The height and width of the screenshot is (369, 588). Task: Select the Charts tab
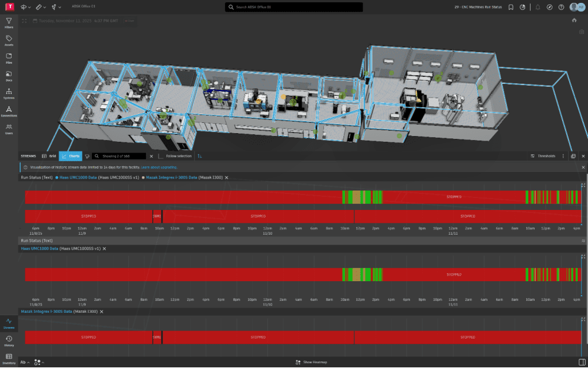(x=71, y=156)
